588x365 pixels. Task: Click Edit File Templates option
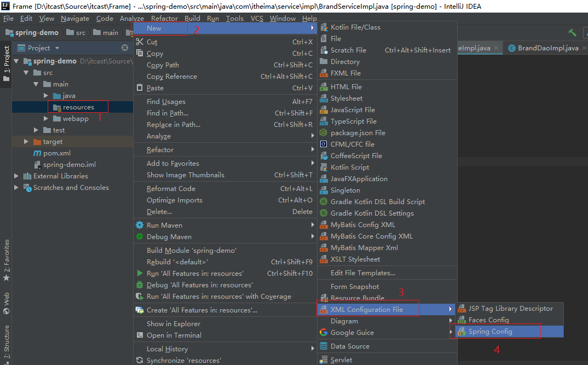tap(362, 273)
